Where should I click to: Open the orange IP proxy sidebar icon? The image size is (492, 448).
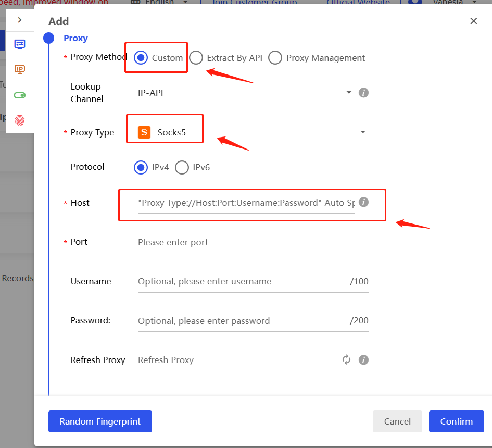(x=20, y=69)
